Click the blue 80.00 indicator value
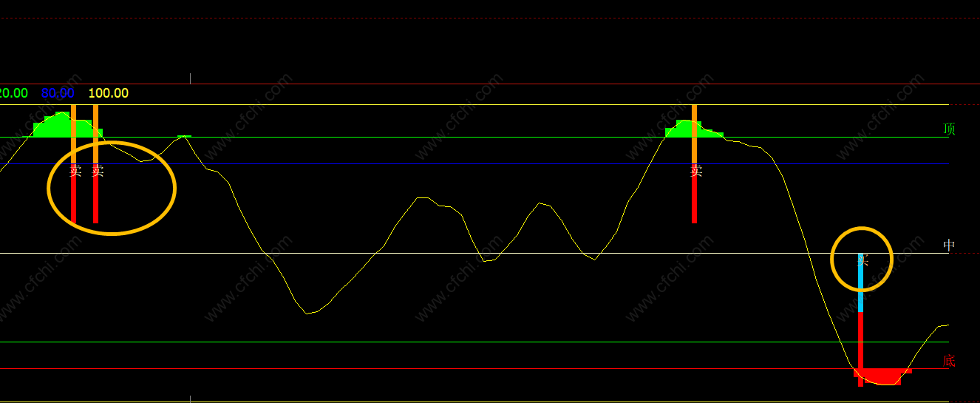 (x=58, y=93)
